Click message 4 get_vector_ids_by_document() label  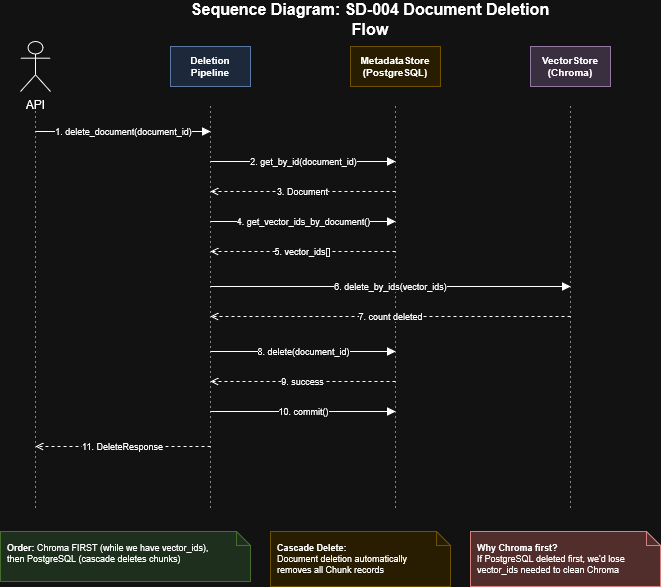303,222
